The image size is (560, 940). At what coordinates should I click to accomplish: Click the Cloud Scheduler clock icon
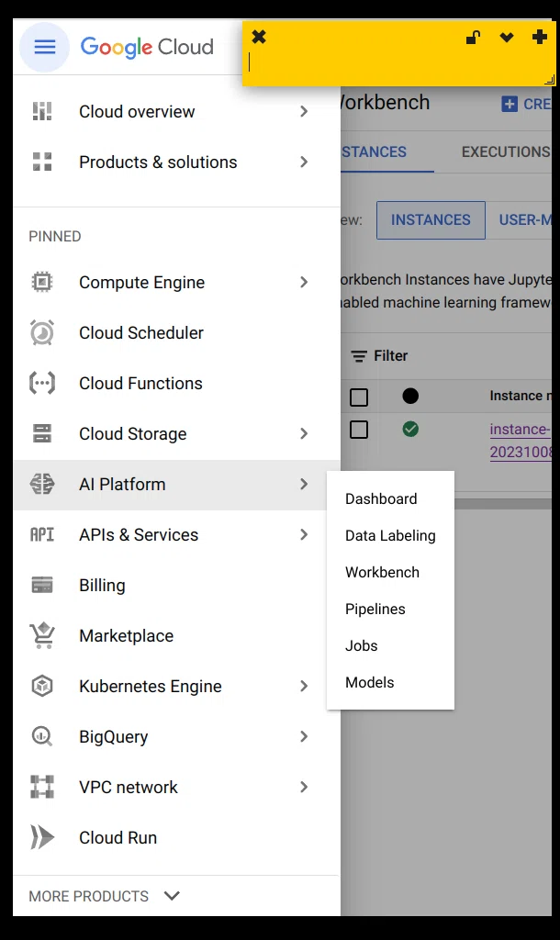[x=42, y=332]
